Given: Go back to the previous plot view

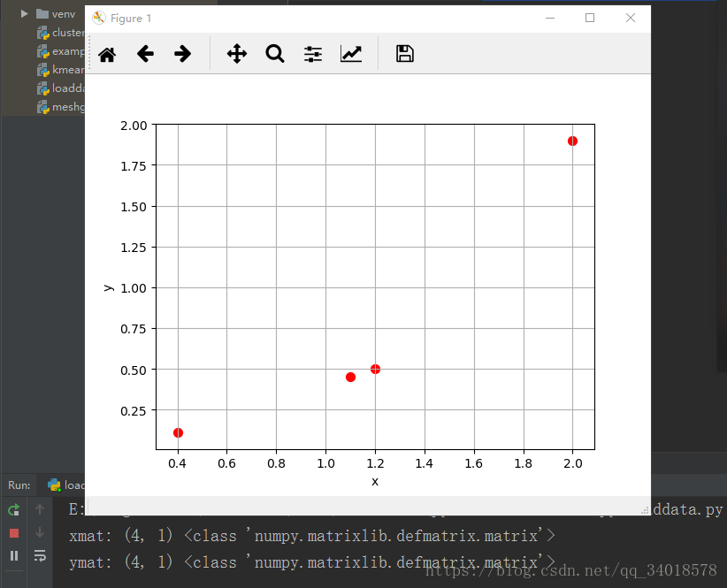Looking at the screenshot, I should click(145, 54).
